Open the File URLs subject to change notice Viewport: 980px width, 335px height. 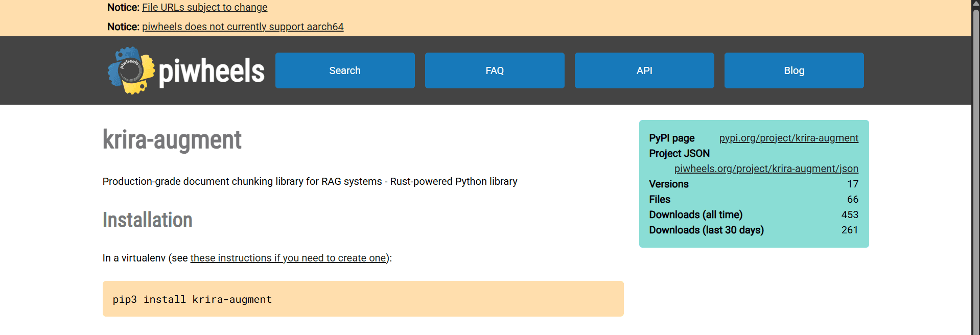(204, 7)
